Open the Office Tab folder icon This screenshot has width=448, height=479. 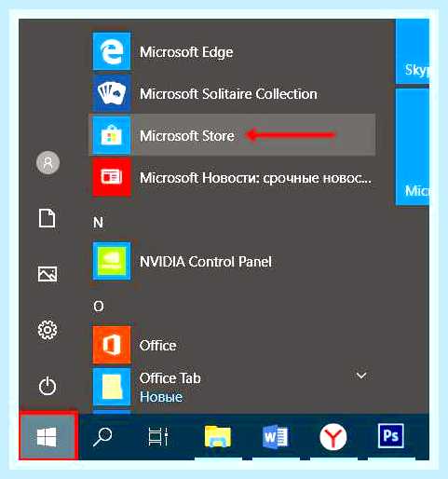(112, 387)
